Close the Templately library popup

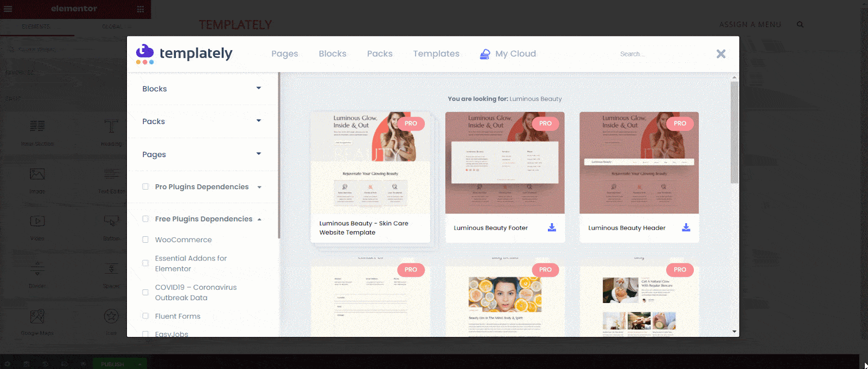click(x=721, y=54)
